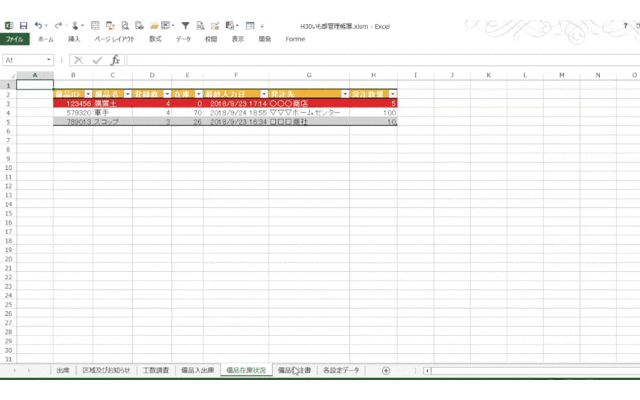Image resolution: width=640 pixels, height=400 pixels.
Task: Click the Redo arrow icon
Action: (x=59, y=24)
